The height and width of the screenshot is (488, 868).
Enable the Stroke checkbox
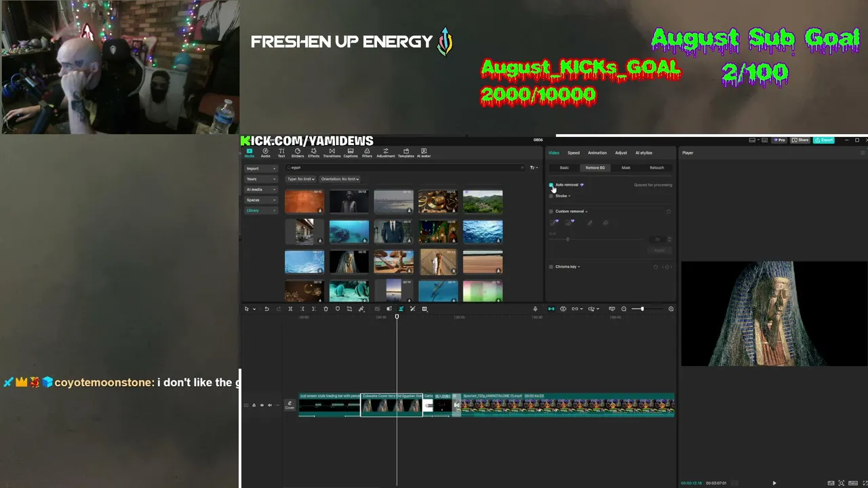[551, 196]
